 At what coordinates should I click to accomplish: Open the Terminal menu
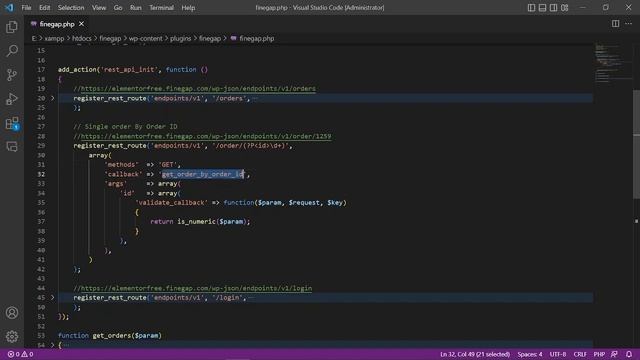click(x=161, y=8)
